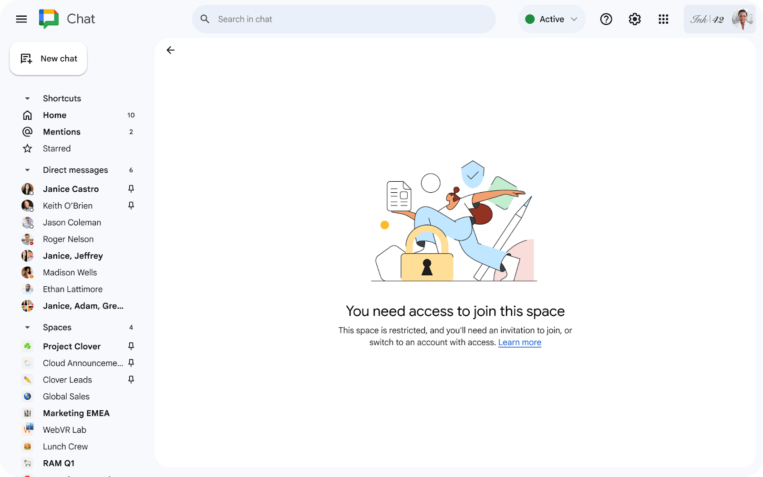Click the Home unread count 10
Image resolution: width=763 pixels, height=477 pixels.
coord(131,115)
